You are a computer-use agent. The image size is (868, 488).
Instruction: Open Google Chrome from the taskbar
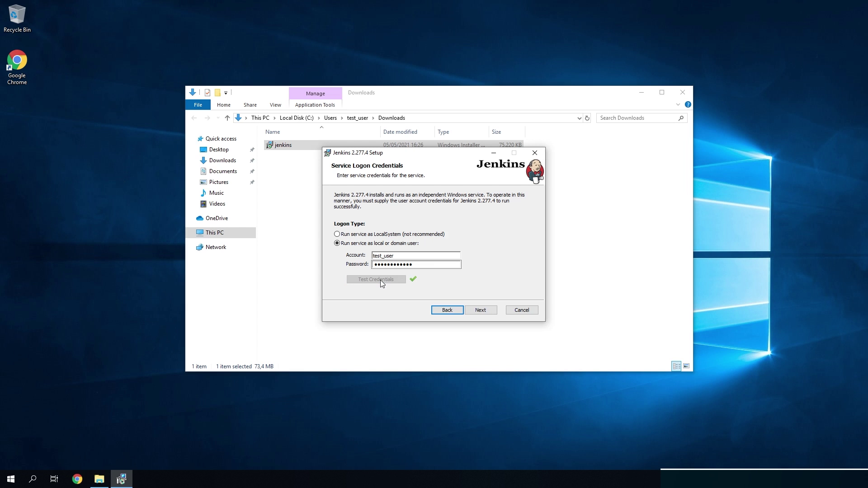click(77, 479)
